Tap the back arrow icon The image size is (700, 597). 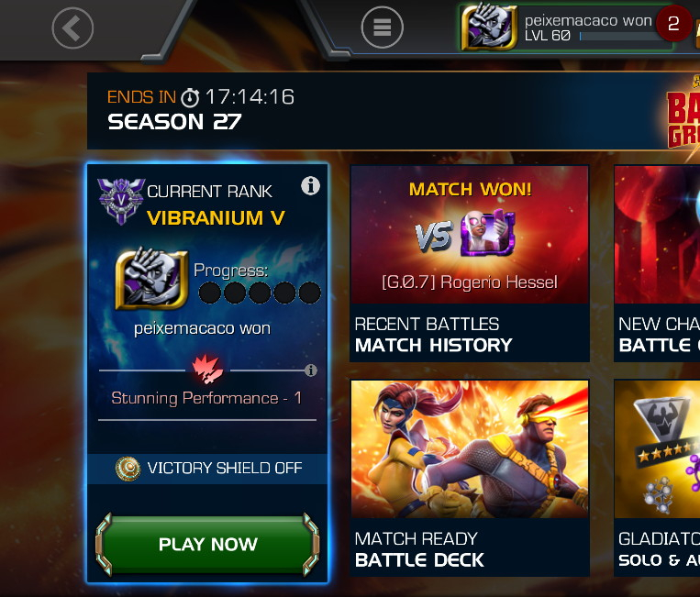point(72,28)
